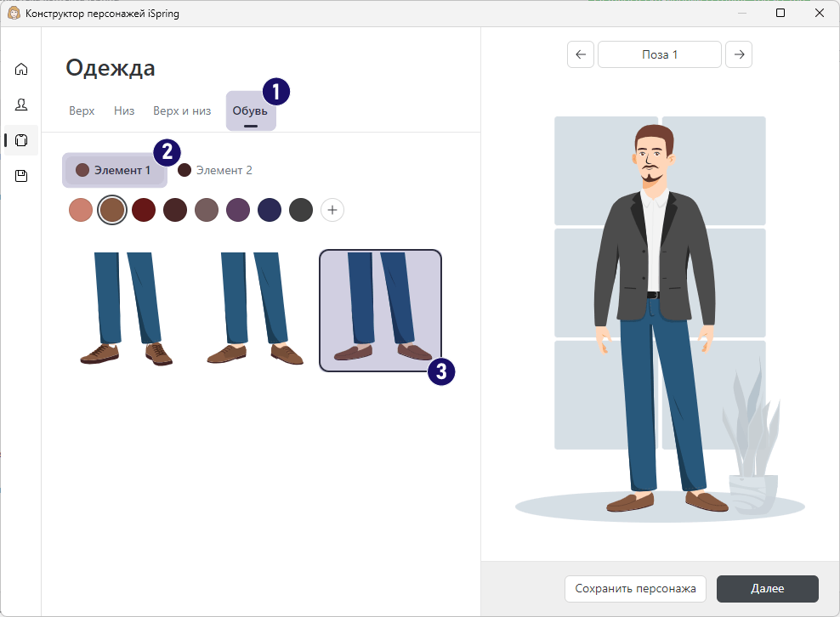Image resolution: width=840 pixels, height=617 pixels.
Task: Switch to the Верх tab
Action: pos(81,110)
